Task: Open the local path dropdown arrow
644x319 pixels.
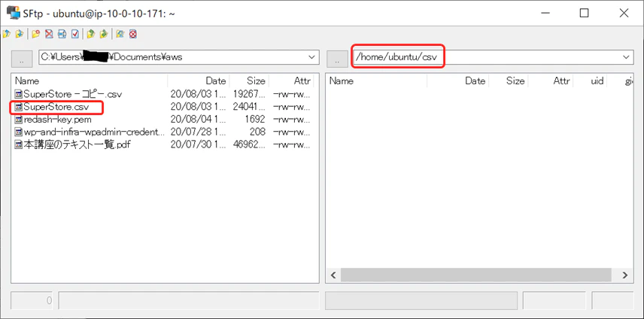Action: pyautogui.click(x=312, y=57)
